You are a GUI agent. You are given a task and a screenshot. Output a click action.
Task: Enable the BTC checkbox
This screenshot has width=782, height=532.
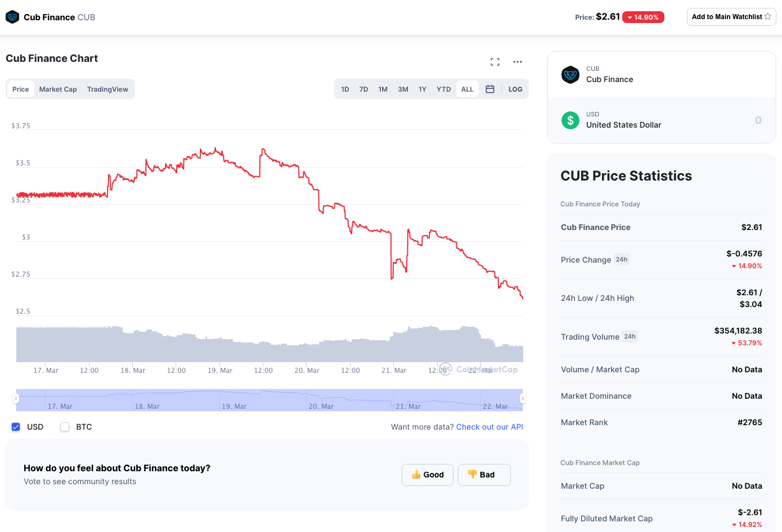pos(65,427)
